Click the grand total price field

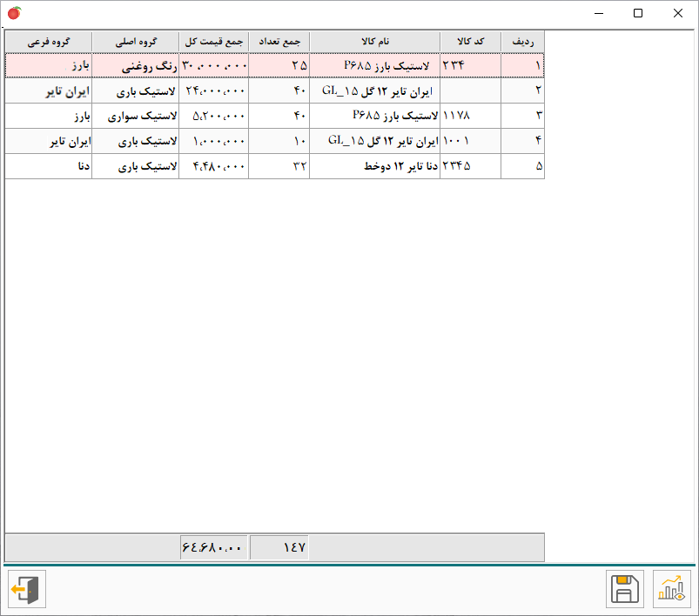213,547
